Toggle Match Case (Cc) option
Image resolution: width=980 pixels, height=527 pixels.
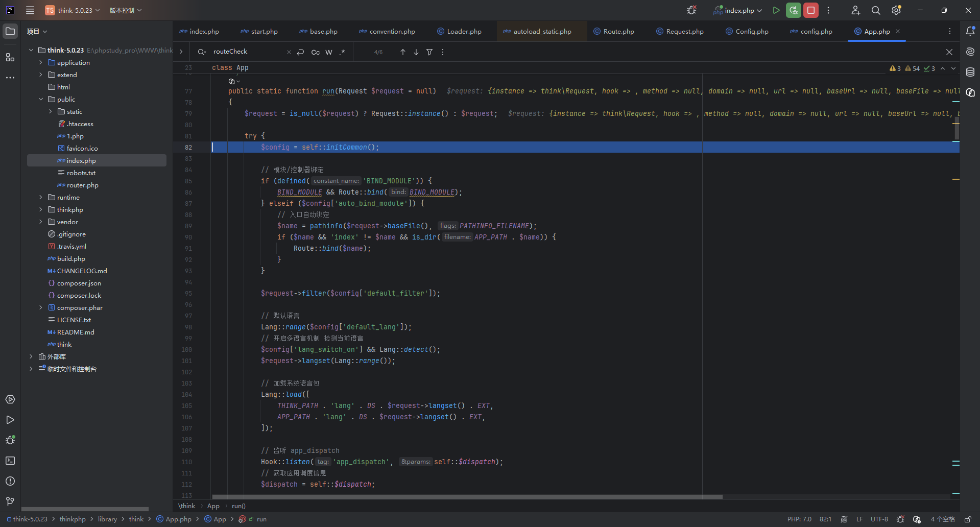pos(316,52)
